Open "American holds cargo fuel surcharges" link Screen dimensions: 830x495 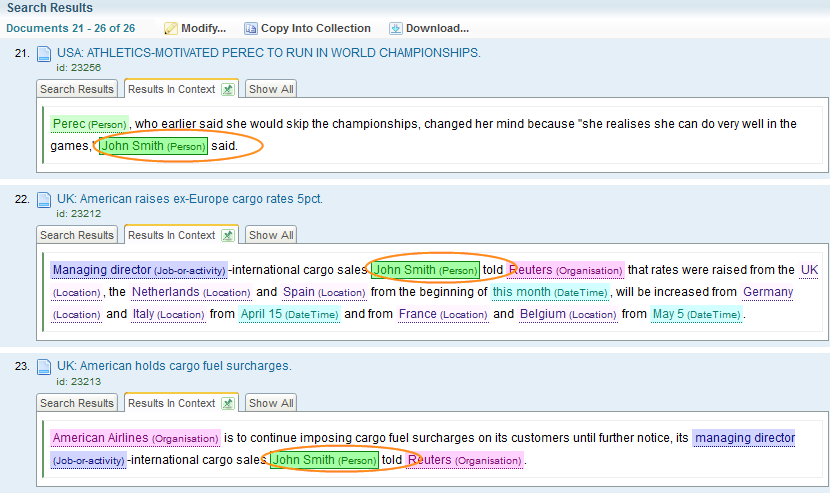coord(174,366)
